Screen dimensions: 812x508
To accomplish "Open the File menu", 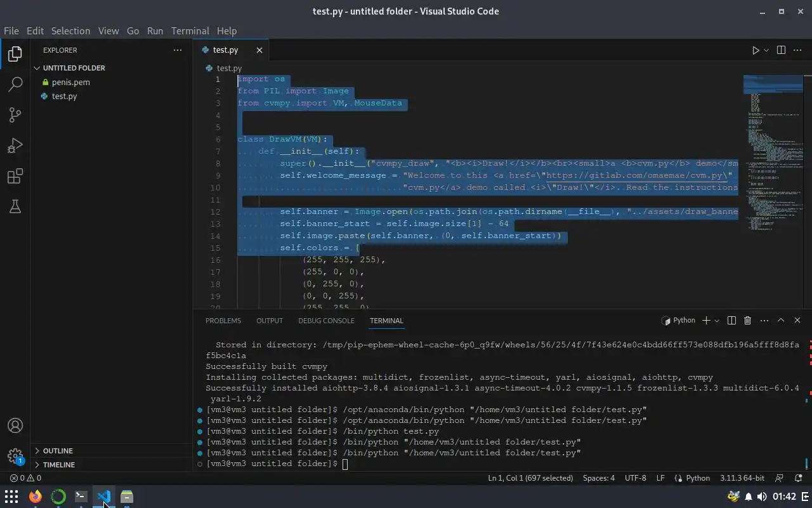I will click(x=11, y=30).
